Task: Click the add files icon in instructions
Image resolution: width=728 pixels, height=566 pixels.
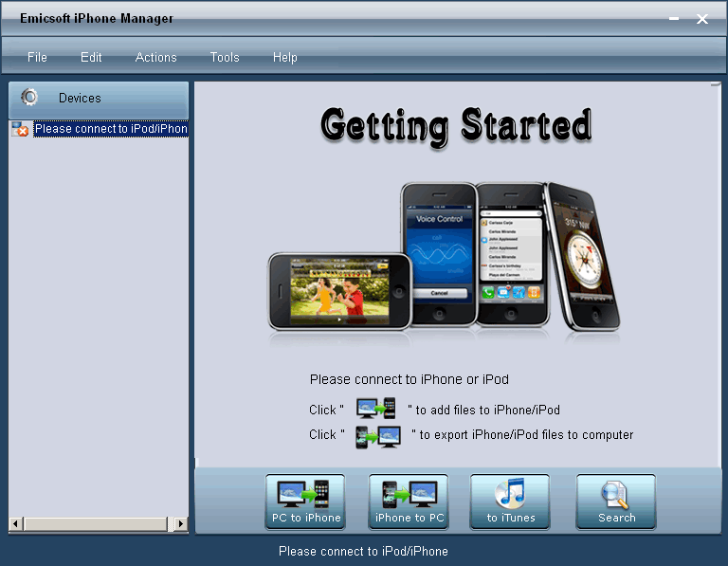Action: click(x=375, y=409)
